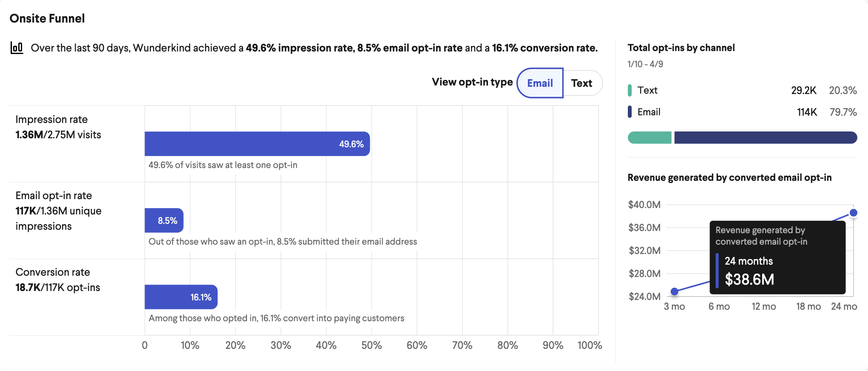Click the navy Email legend swatch
868x371 pixels.
click(x=630, y=112)
